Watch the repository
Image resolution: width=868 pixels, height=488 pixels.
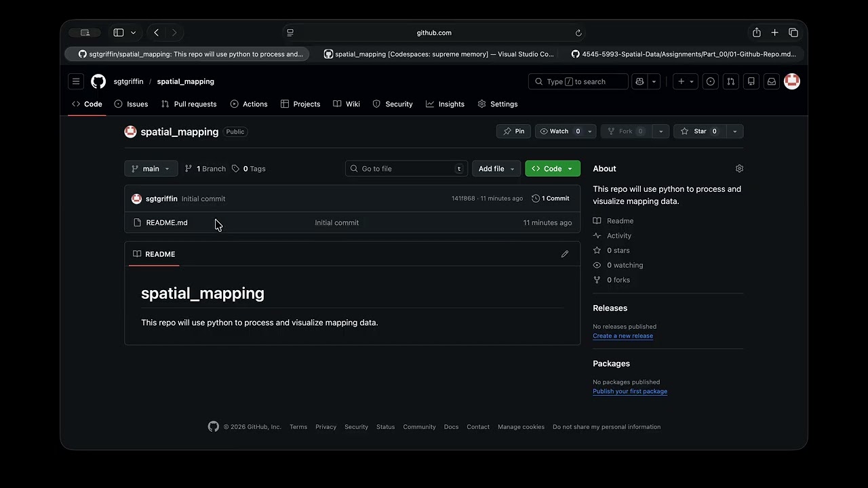(560, 131)
